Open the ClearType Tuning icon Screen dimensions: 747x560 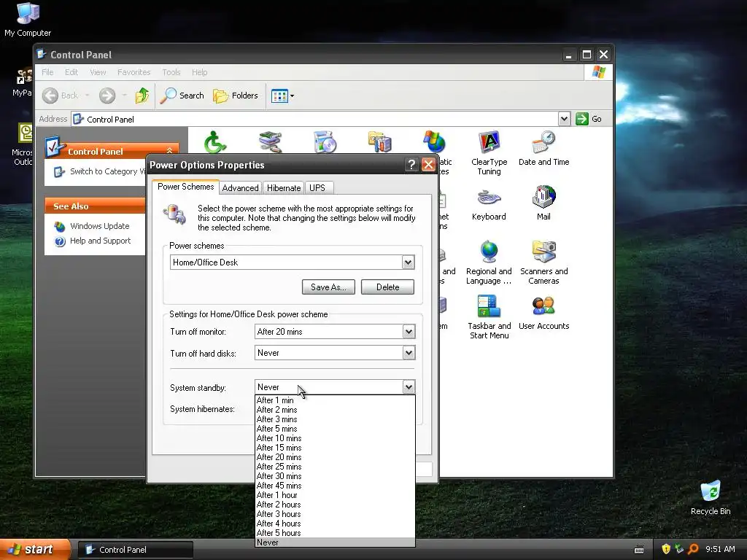489,152
